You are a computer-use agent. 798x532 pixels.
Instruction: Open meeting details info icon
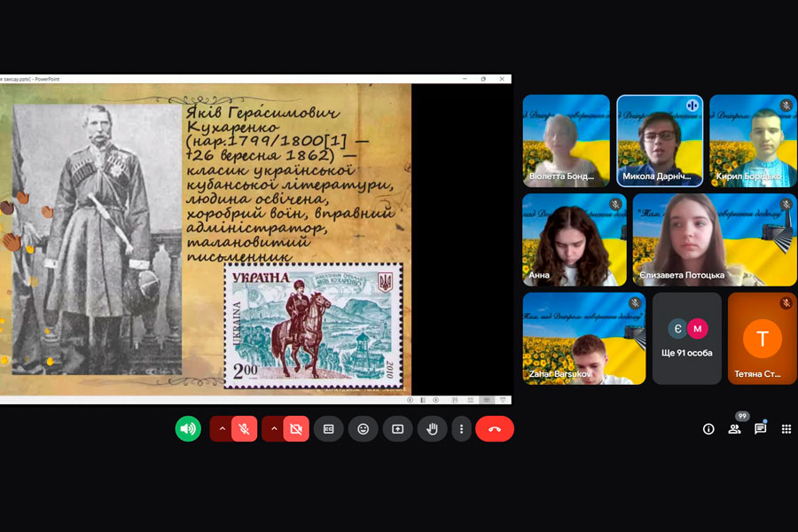click(708, 429)
